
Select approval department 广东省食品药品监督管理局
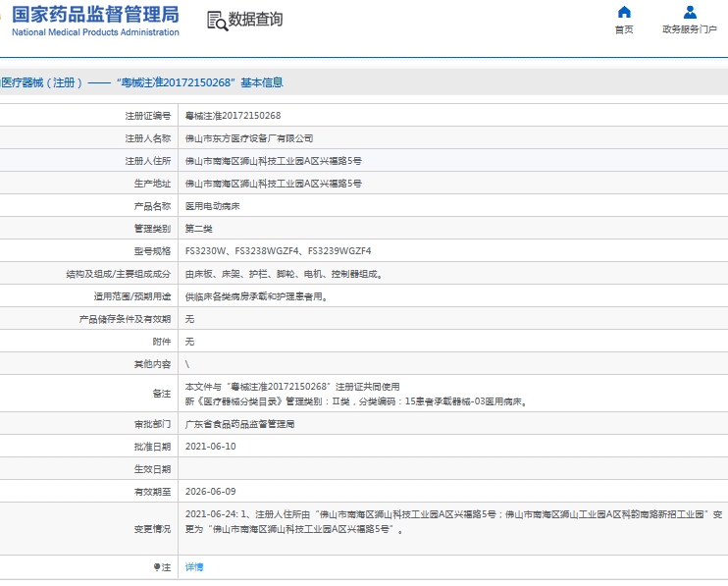240,424
